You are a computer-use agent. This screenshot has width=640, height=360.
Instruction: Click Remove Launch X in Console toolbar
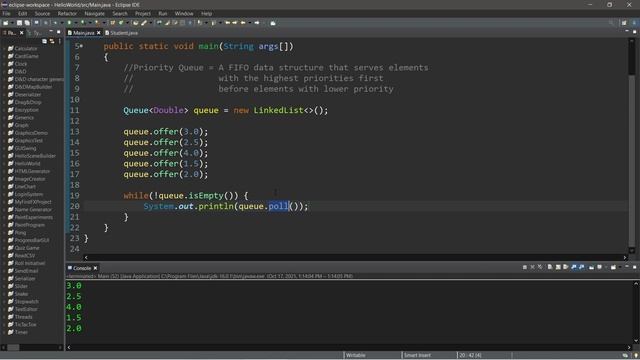coord(532,267)
